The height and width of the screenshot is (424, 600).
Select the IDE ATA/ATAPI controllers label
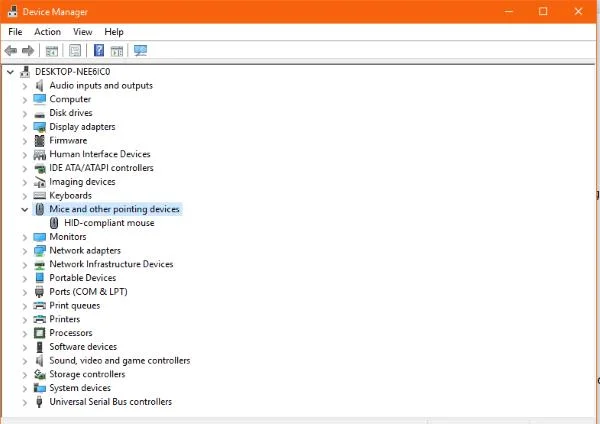(101, 168)
